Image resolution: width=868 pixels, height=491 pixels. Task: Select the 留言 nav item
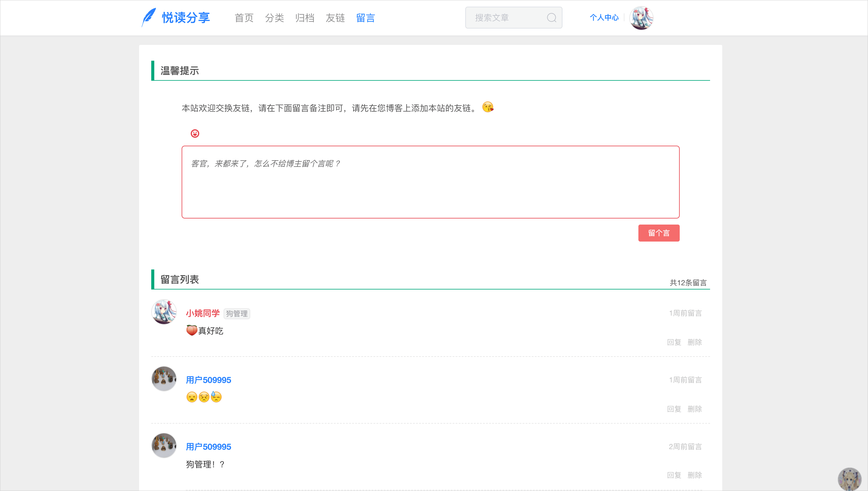[365, 18]
